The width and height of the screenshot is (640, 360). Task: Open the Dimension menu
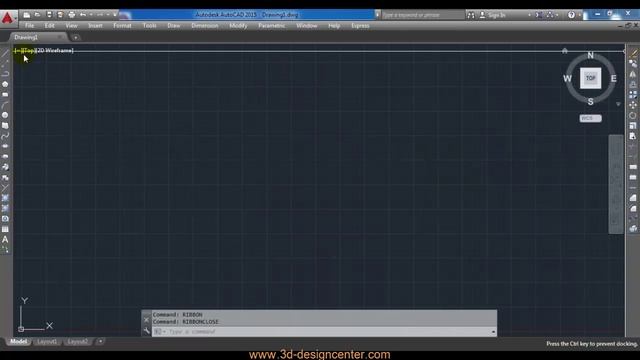(205, 26)
